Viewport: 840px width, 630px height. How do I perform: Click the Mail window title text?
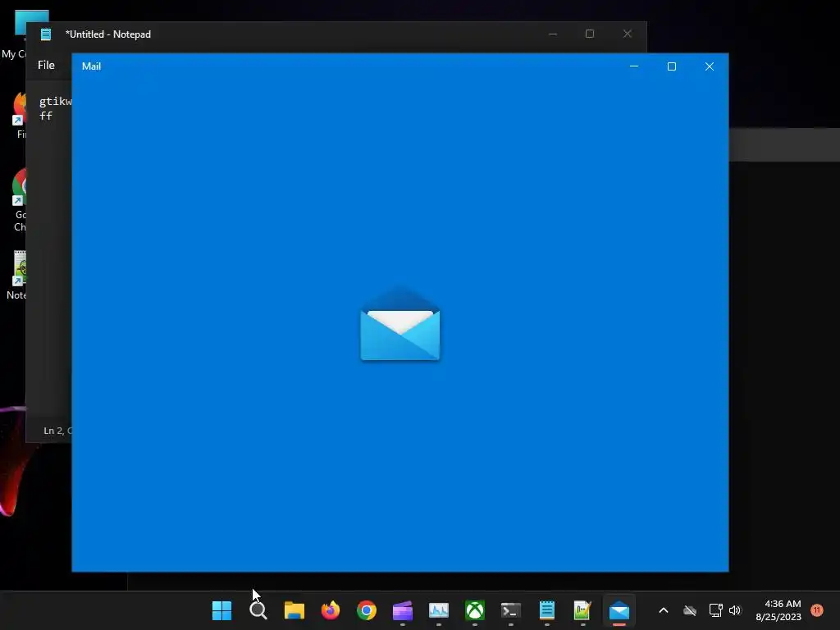(x=91, y=66)
